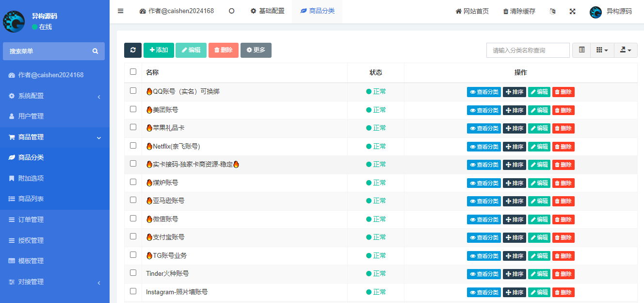The image size is (644, 303).
Task: Check the checkbox for 支付宝账号 row
Action: 133,237
